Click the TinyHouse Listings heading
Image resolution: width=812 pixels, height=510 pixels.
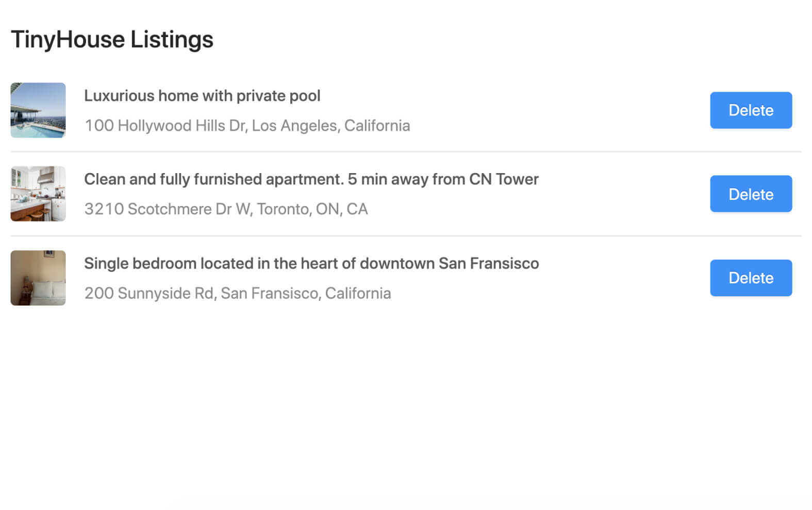point(112,40)
